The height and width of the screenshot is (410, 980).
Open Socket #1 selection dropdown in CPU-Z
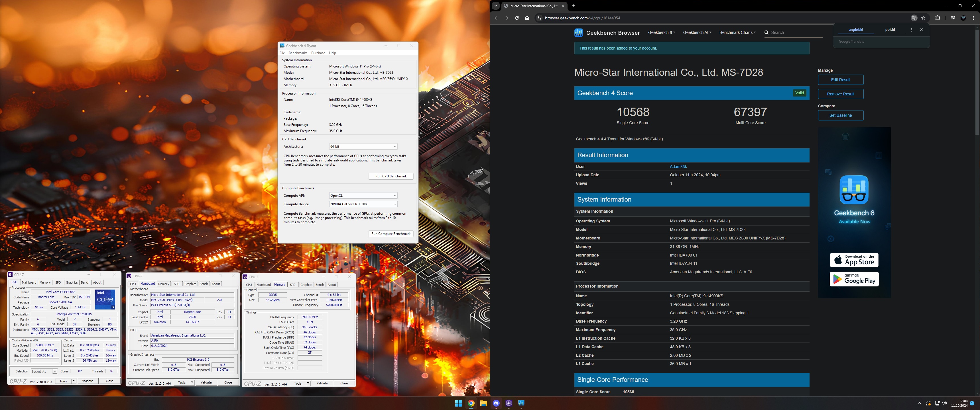click(44, 371)
